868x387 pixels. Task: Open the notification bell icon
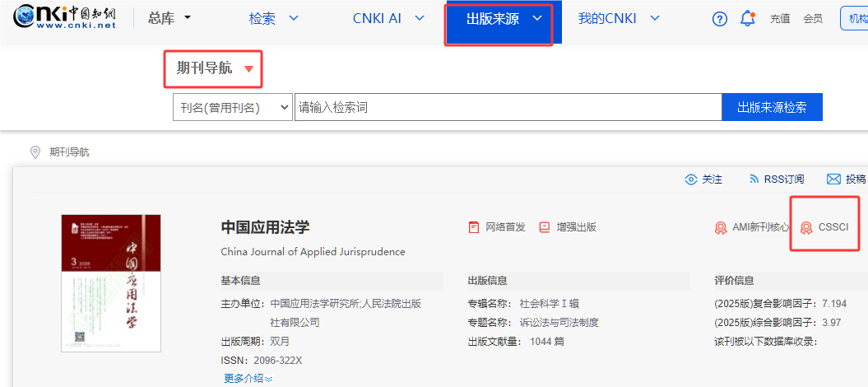click(747, 18)
